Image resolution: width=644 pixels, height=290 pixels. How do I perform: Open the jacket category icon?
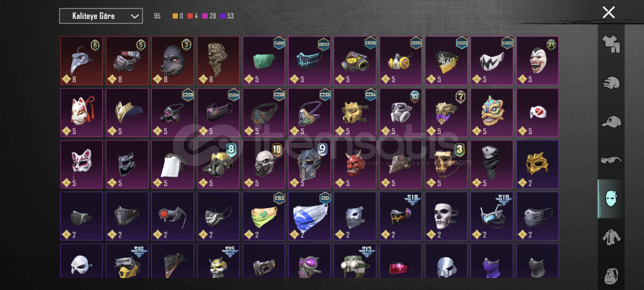coord(611,237)
